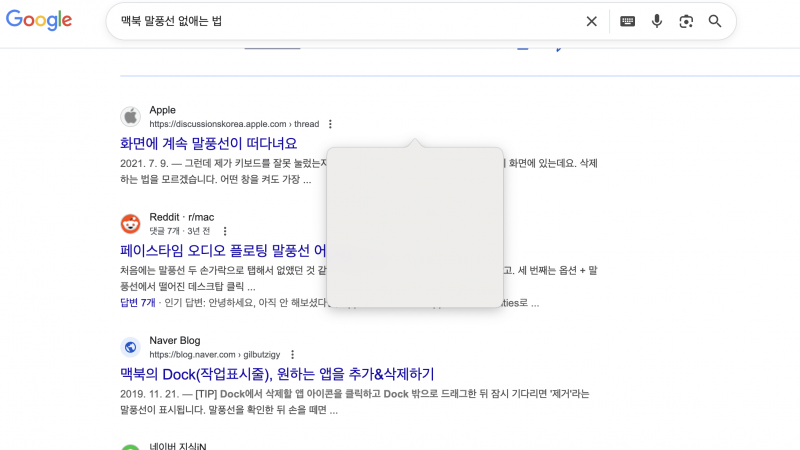
Task: Start voice search with the microphone
Action: click(x=657, y=21)
